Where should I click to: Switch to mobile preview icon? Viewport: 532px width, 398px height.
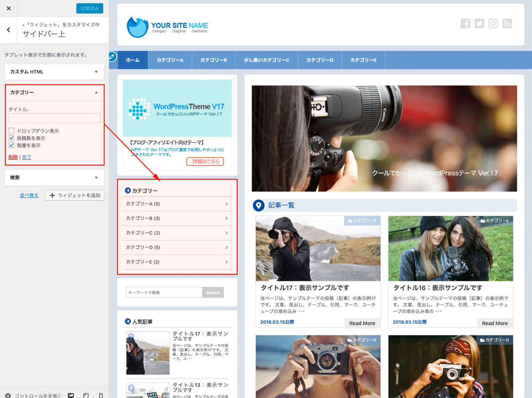[x=101, y=395]
